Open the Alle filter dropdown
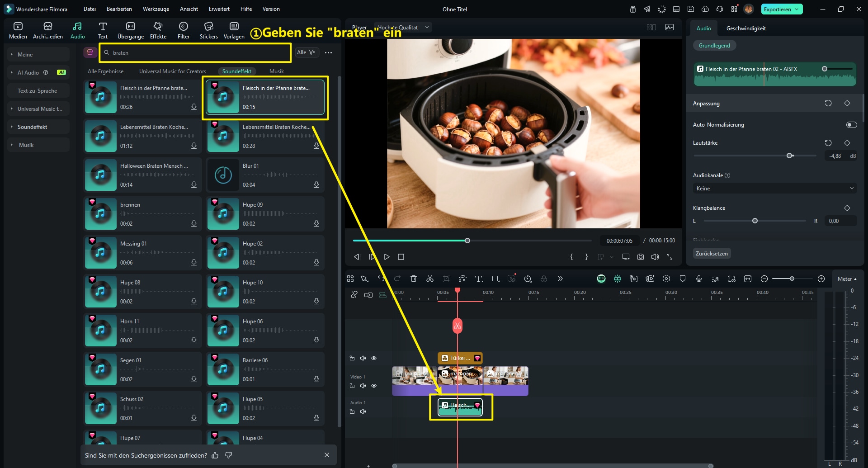The width and height of the screenshot is (868, 468). (x=306, y=52)
